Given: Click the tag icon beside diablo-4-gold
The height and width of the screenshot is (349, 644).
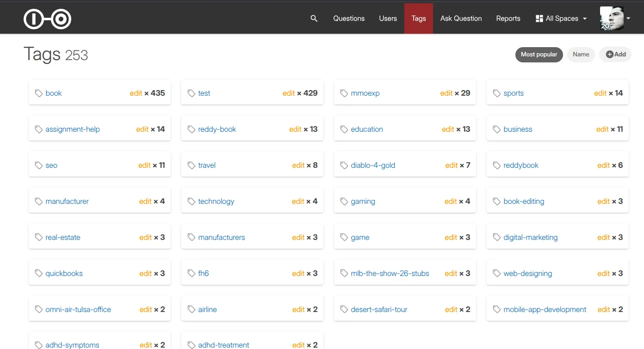Looking at the screenshot, I should point(344,165).
